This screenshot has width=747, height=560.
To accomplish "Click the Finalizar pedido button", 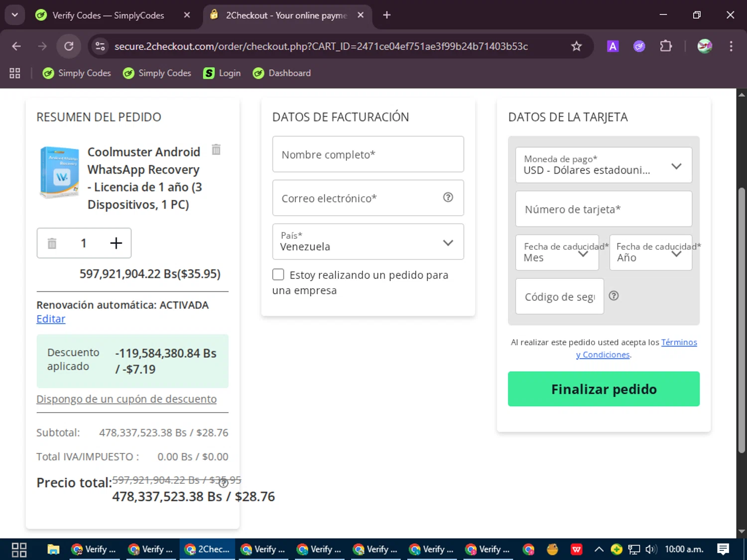I will (604, 389).
